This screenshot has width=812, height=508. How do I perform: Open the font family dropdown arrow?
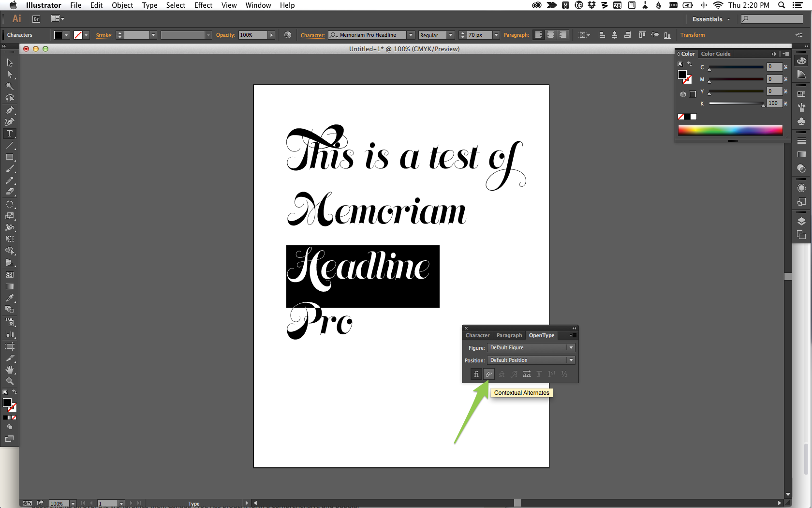pyautogui.click(x=411, y=35)
